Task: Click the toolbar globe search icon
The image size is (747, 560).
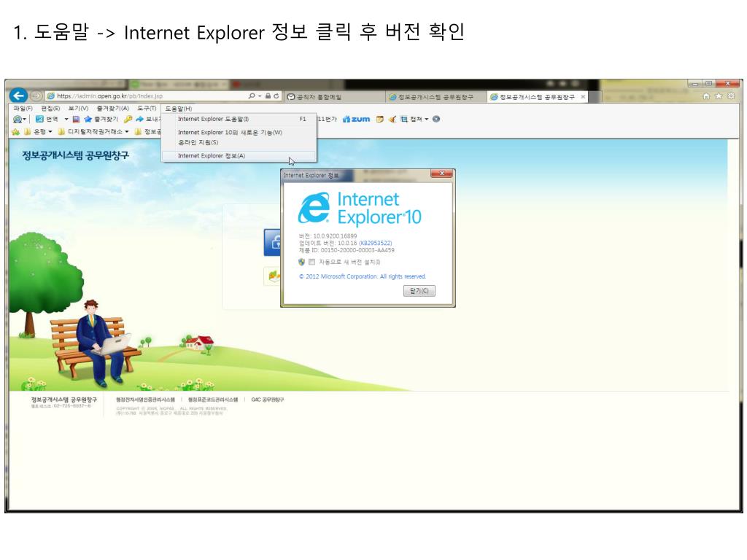Action: pyautogui.click(x=18, y=119)
